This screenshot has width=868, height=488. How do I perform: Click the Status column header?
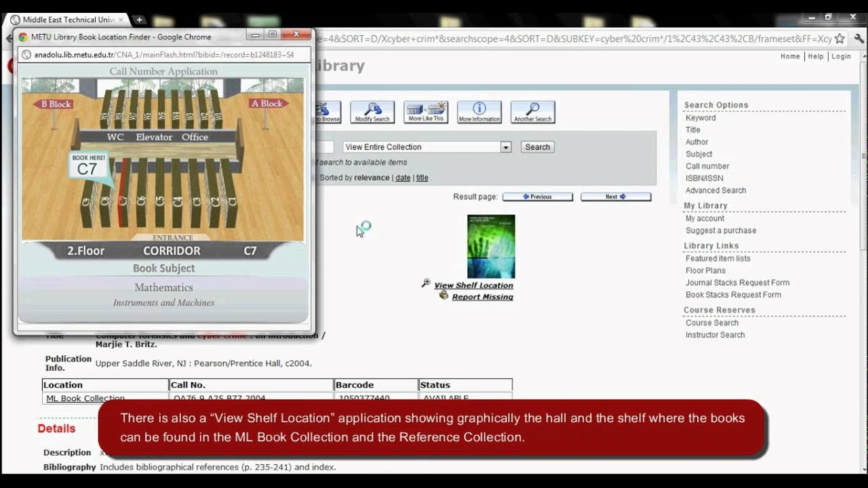(466, 385)
